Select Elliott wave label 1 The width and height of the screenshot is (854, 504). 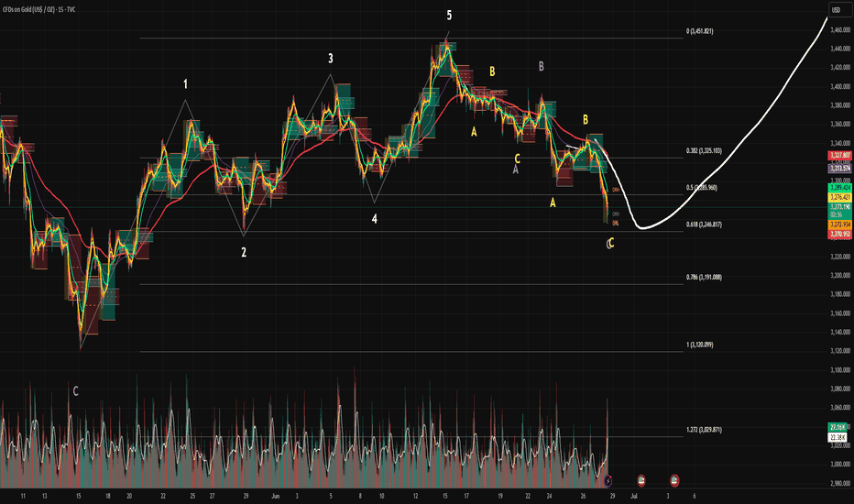coord(185,84)
